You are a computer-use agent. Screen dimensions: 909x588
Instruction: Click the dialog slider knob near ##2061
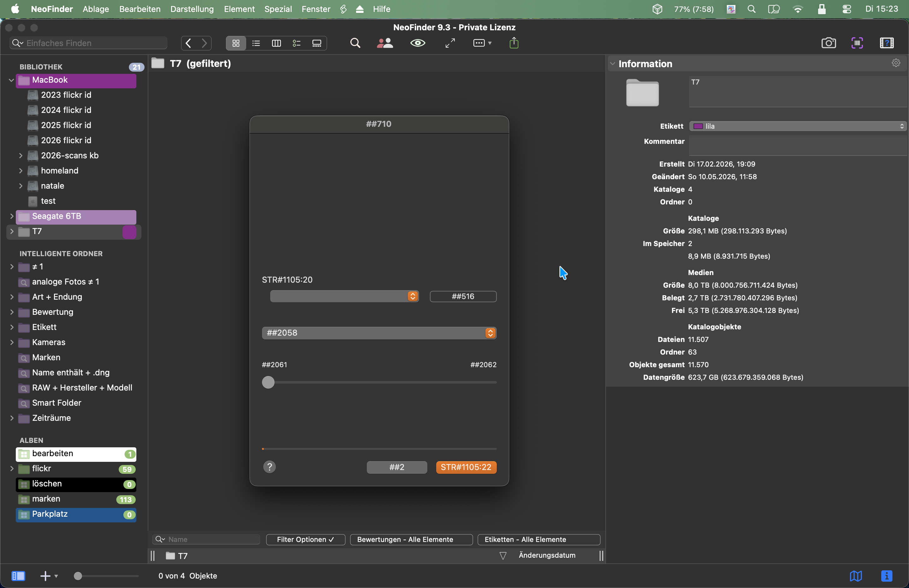(269, 383)
